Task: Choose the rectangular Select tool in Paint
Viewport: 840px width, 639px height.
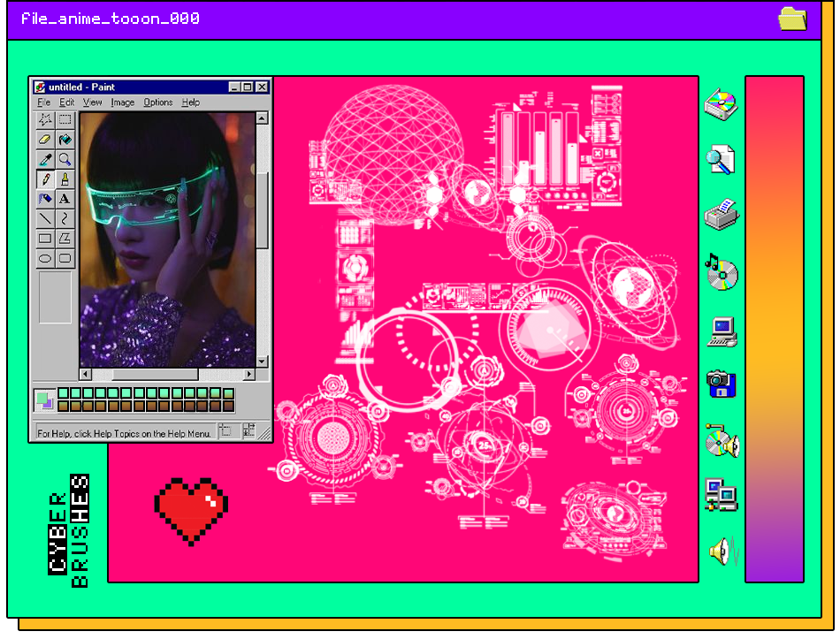Action: tap(65, 119)
